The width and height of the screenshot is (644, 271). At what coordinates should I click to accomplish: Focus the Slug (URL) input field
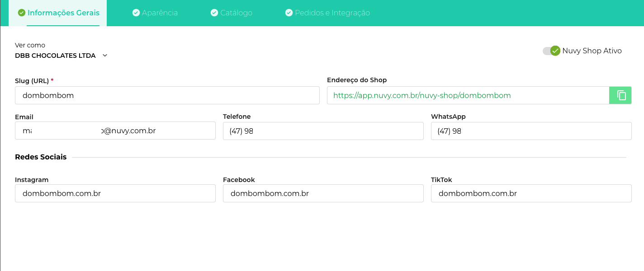tap(167, 95)
